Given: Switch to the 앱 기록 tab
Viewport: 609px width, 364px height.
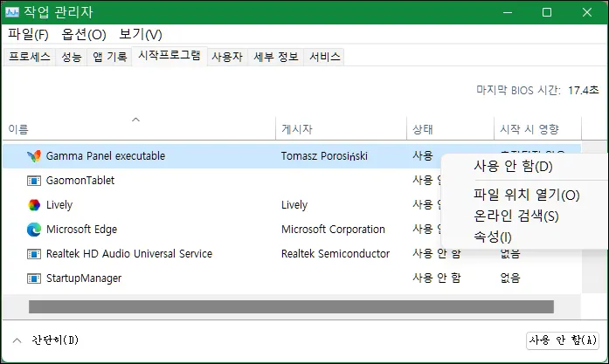Looking at the screenshot, I should coord(109,57).
